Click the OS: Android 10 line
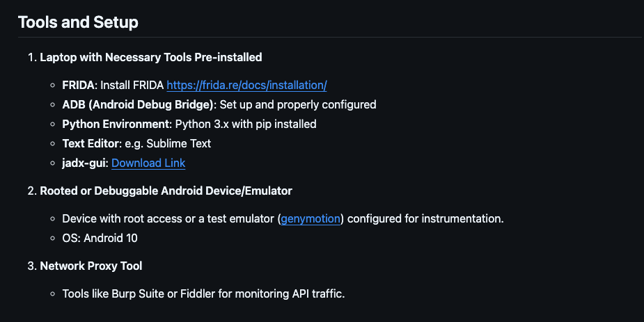This screenshot has width=644, height=322. [x=100, y=238]
